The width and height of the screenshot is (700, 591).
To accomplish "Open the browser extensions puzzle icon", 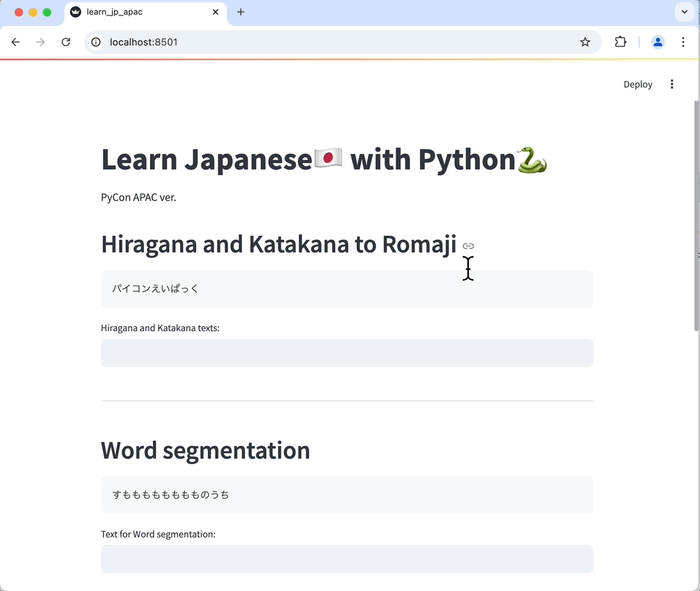I will pyautogui.click(x=620, y=42).
